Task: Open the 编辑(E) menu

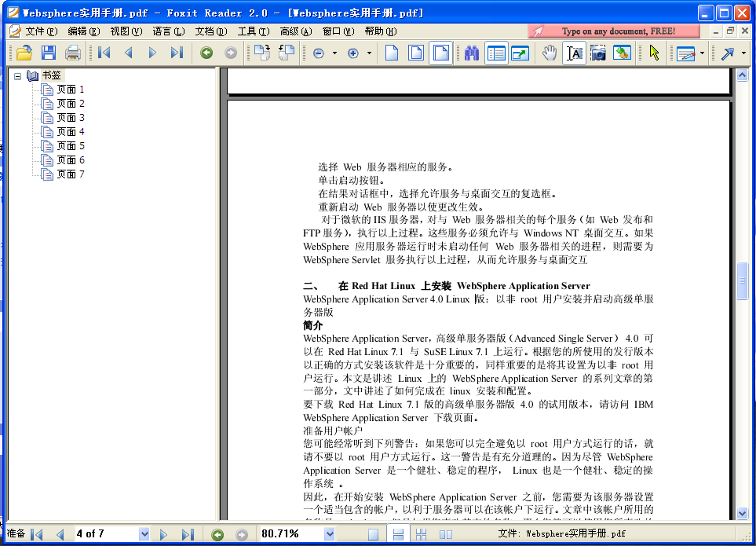Action: coord(84,31)
